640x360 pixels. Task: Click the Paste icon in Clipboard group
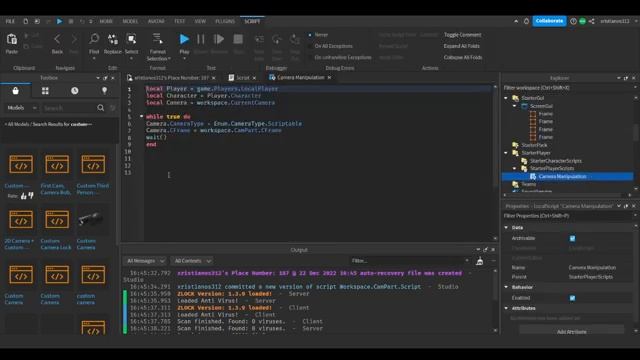click(x=12, y=40)
